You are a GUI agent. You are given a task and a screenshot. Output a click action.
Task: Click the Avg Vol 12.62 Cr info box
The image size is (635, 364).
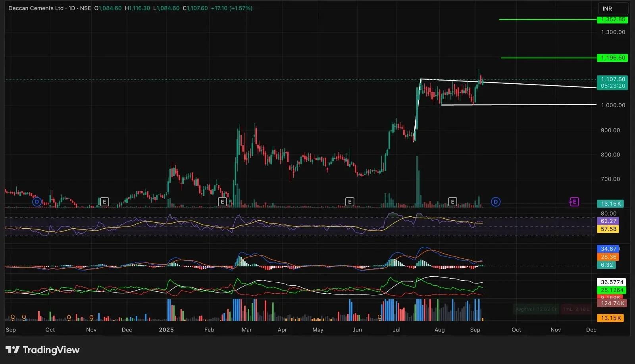[x=536, y=309]
